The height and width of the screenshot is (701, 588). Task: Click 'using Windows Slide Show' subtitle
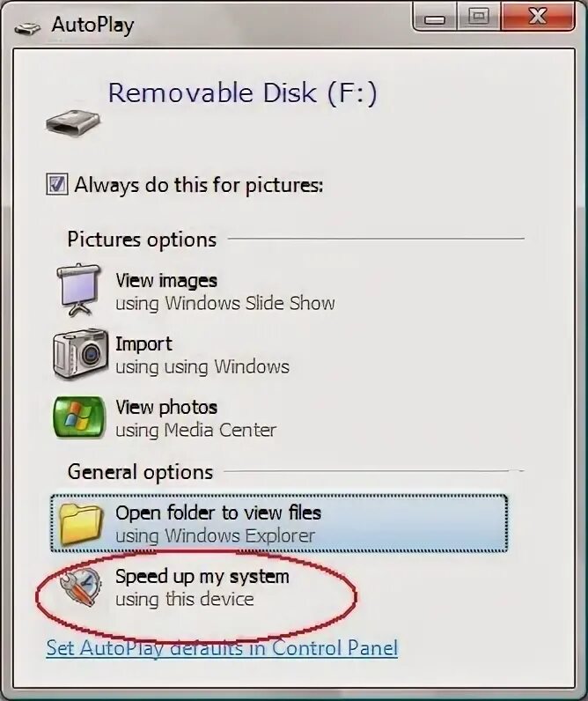click(x=224, y=304)
